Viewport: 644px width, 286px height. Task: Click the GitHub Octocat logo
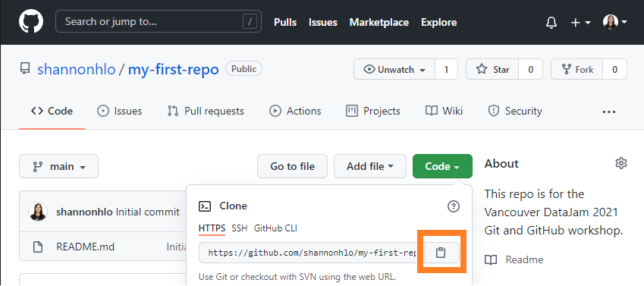coord(31,22)
